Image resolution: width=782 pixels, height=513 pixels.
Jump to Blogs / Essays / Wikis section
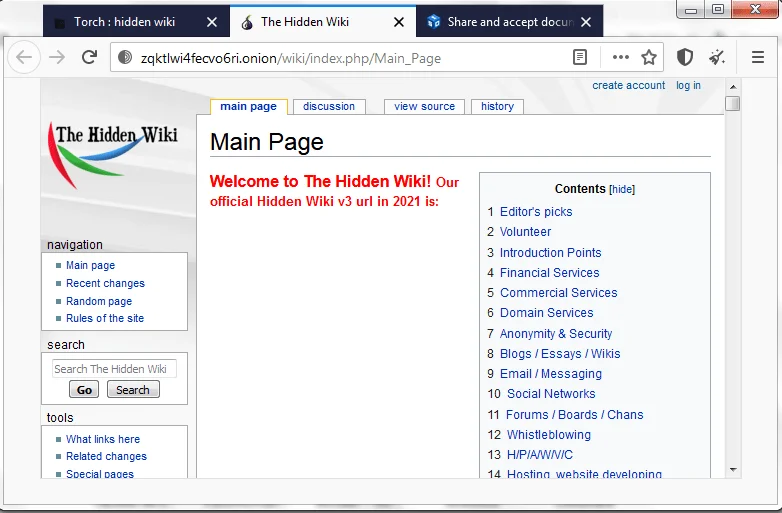560,353
